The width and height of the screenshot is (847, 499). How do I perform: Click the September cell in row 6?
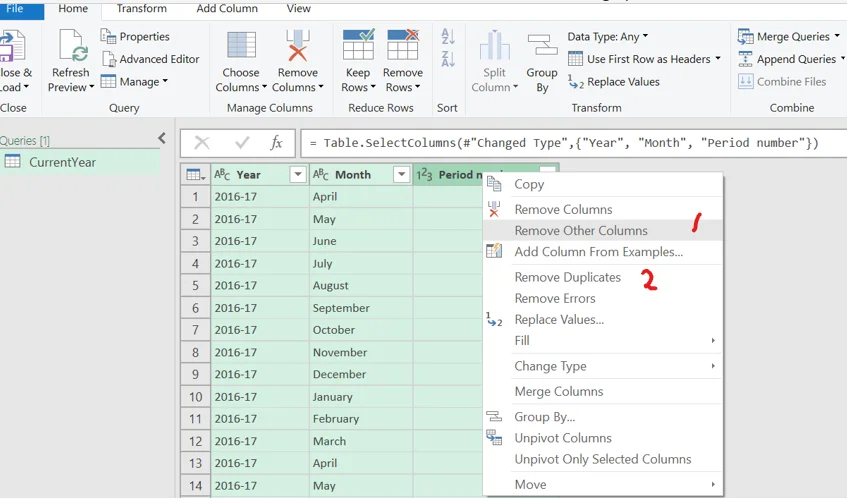point(361,308)
